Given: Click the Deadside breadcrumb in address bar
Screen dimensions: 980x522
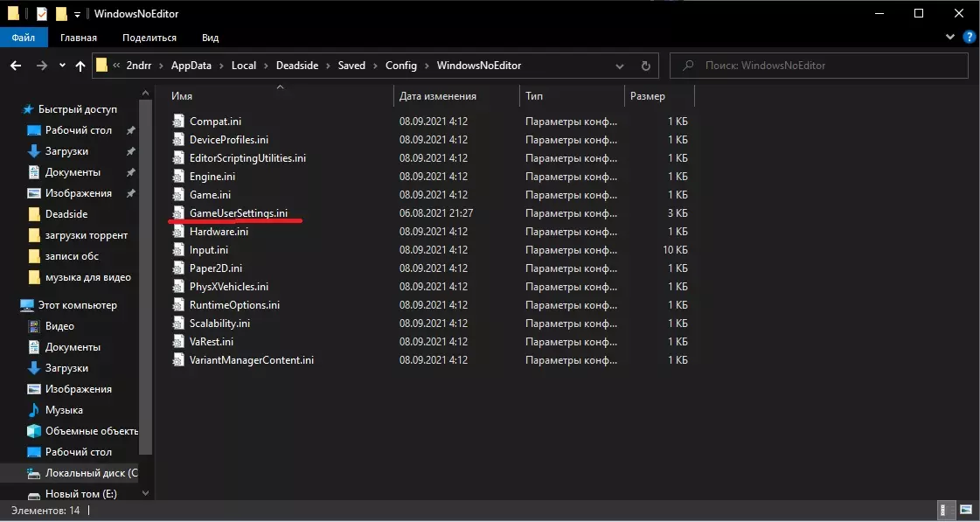Looking at the screenshot, I should click(x=297, y=66).
